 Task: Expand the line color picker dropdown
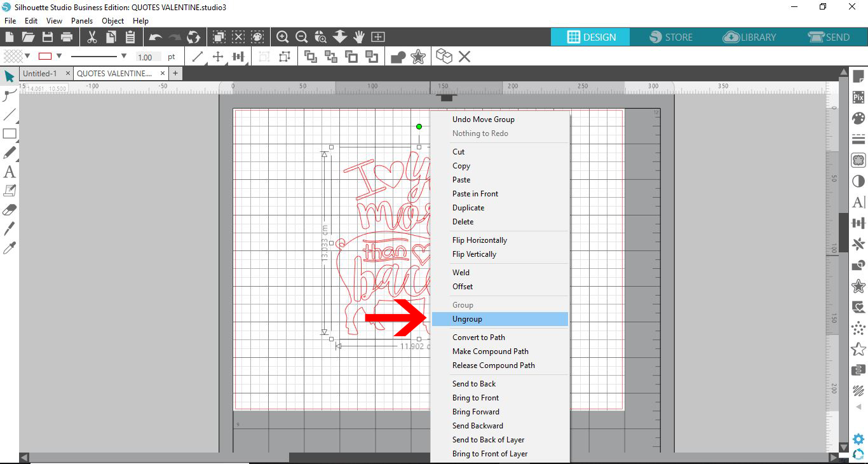(60, 56)
